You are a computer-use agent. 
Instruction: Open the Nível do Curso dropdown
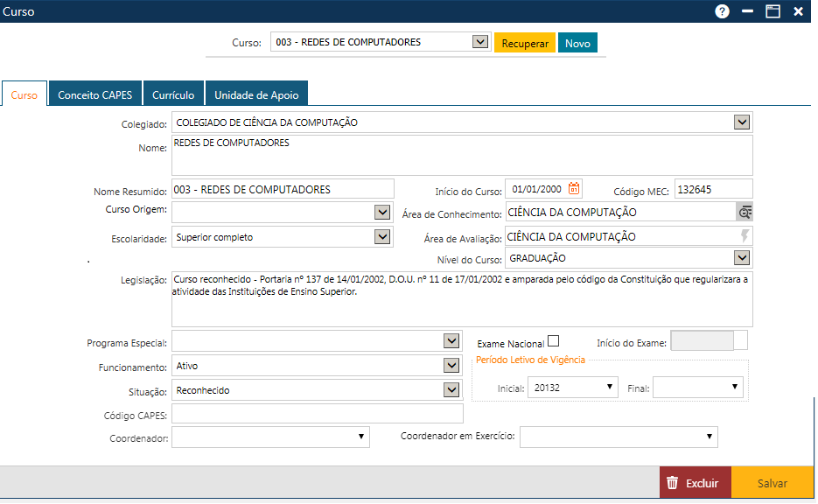742,258
